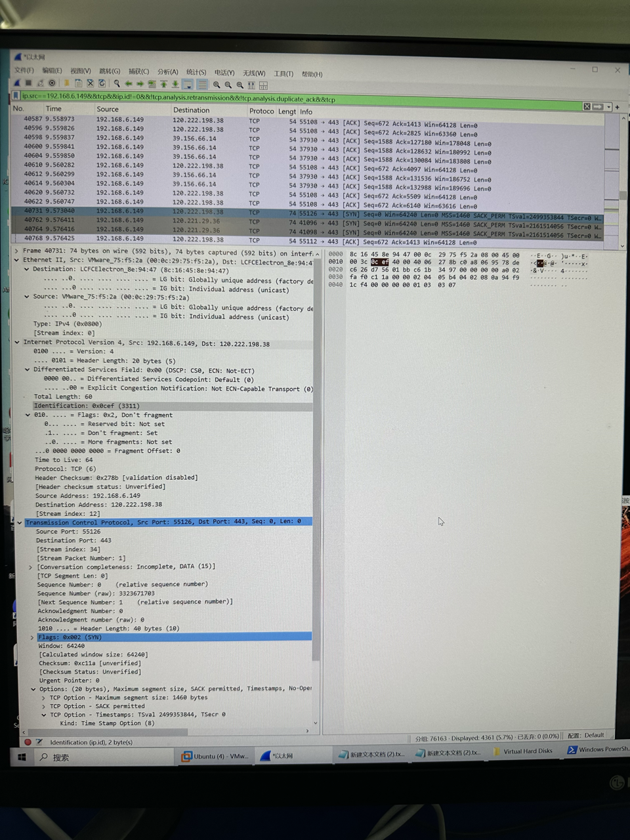Click the zoom in magnifier icon
The image size is (630, 840).
click(216, 85)
